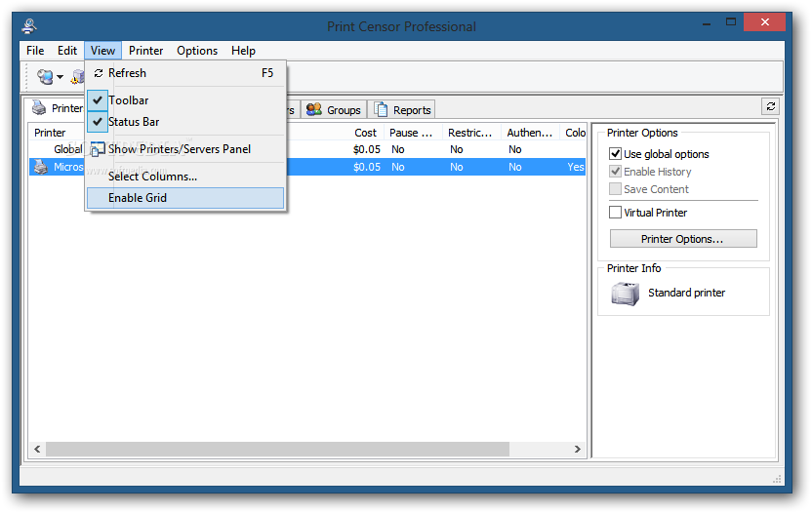Click the Standard printer image in Printer Info
Viewport: 812px width, 513px height.
pyautogui.click(x=626, y=294)
